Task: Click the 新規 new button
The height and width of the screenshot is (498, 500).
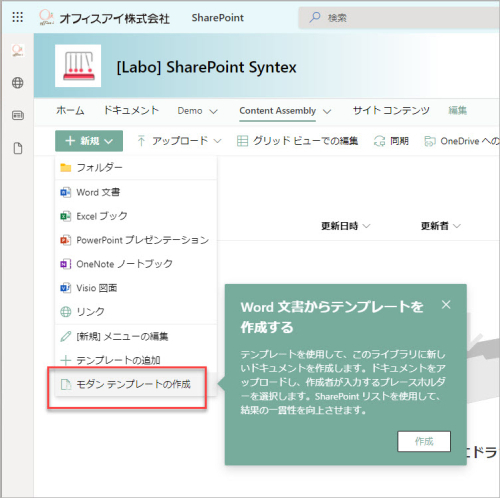Action: [x=89, y=141]
